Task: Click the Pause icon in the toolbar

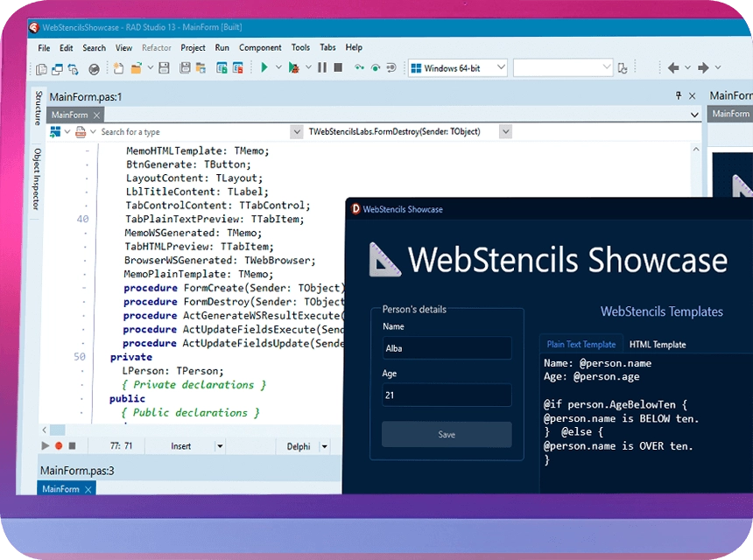Action: pyautogui.click(x=322, y=67)
